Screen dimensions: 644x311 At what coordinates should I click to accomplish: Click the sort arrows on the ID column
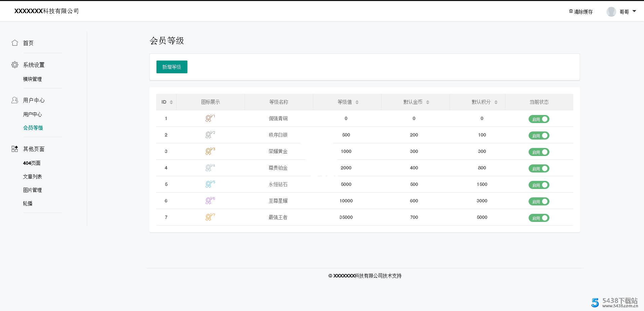point(171,102)
